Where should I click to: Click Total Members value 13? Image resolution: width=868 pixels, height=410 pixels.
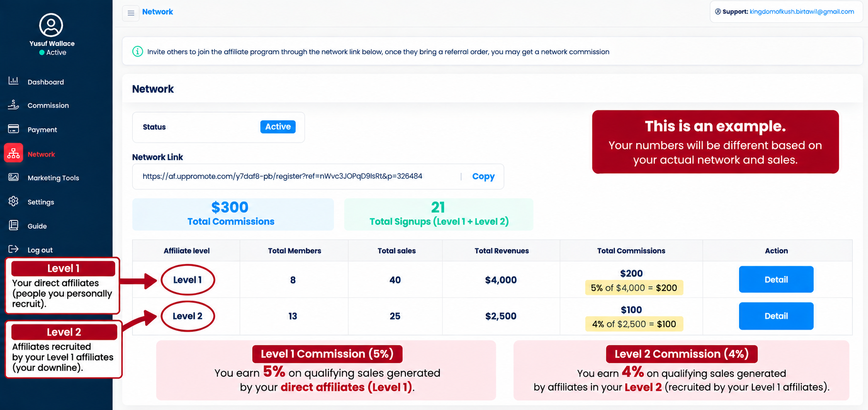coord(293,316)
